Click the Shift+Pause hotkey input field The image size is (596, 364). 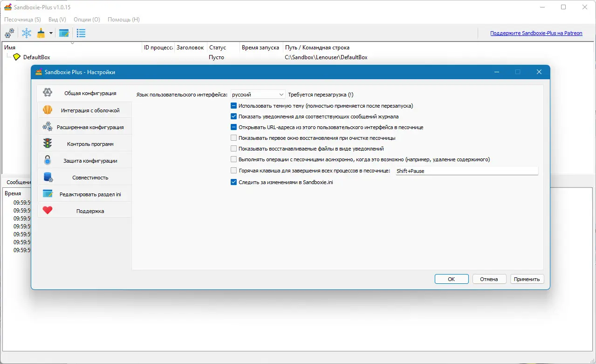pyautogui.click(x=466, y=171)
